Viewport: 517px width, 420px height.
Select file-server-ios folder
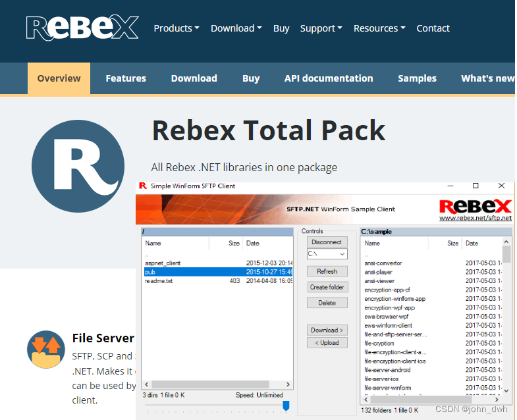[x=381, y=379]
